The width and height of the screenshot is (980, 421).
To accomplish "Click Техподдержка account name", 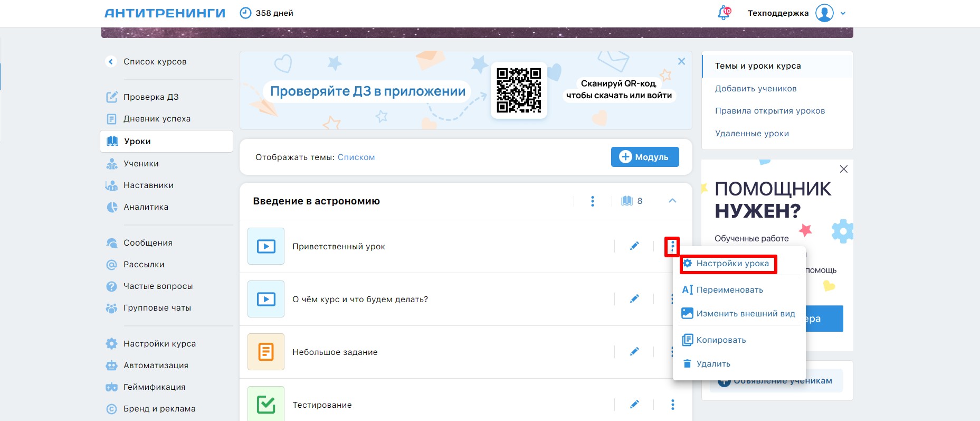I will point(778,13).
